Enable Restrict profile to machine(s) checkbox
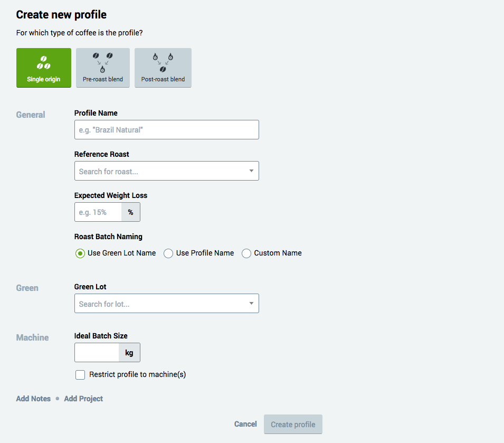This screenshot has width=504, height=443. click(x=80, y=375)
